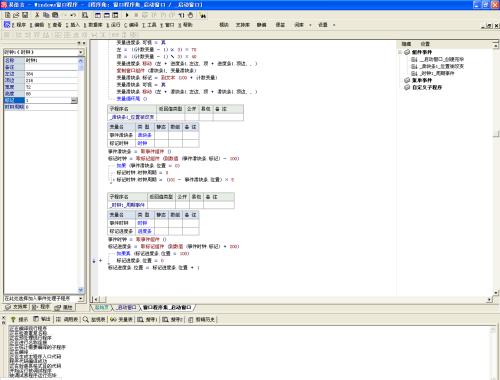Screen dimensions: 500x380
Task: Open the 工具 menu
Action: click(149, 25)
